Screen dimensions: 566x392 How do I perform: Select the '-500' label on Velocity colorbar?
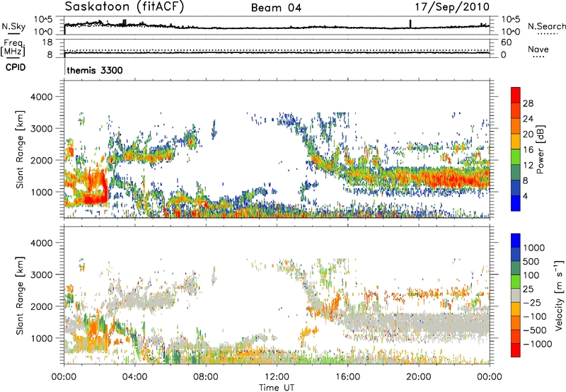pos(534,330)
